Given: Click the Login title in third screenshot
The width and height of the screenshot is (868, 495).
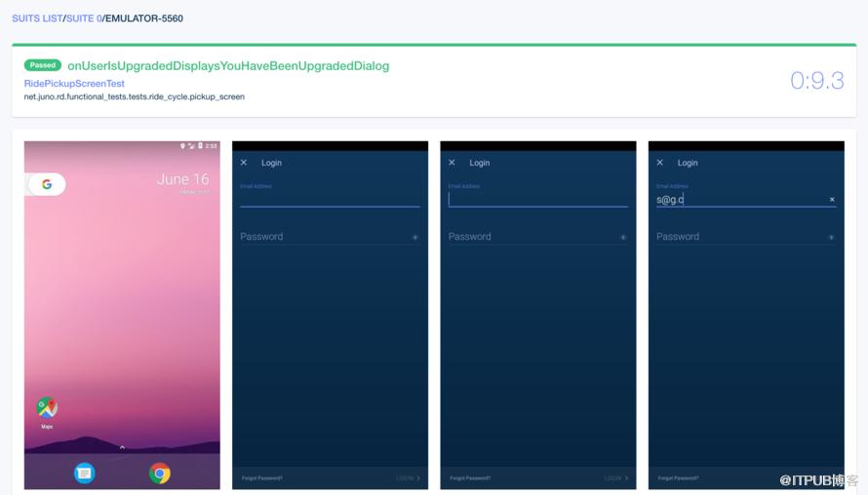Looking at the screenshot, I should coord(480,163).
